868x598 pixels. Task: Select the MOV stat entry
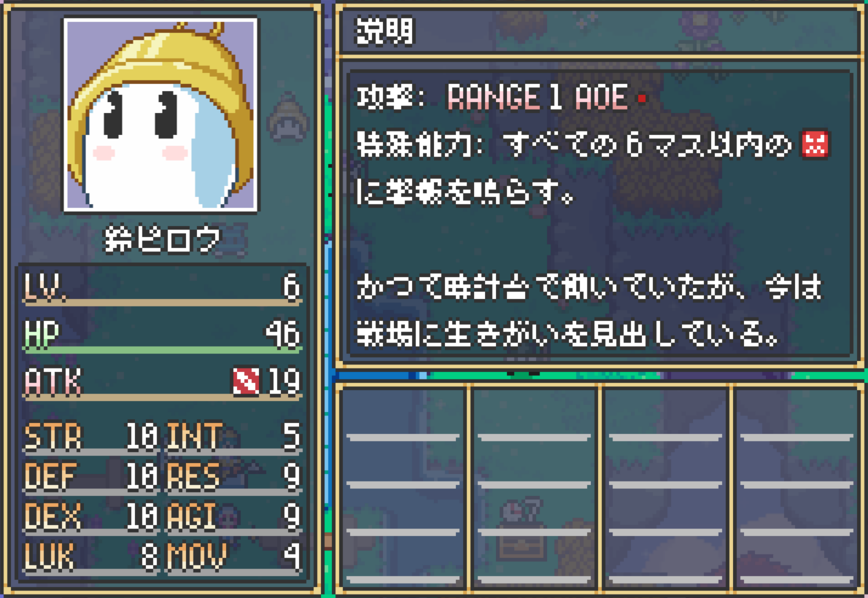[233, 557]
